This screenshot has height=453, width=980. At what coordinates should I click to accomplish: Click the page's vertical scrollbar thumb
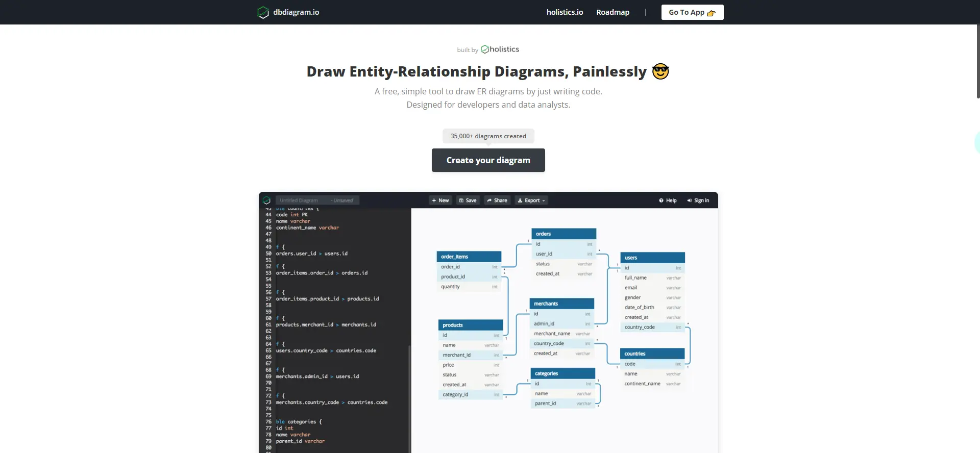click(x=978, y=61)
